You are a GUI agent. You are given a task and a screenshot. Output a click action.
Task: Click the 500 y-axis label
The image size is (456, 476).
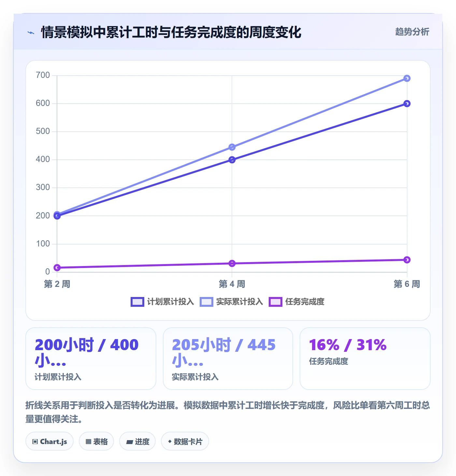tap(43, 131)
